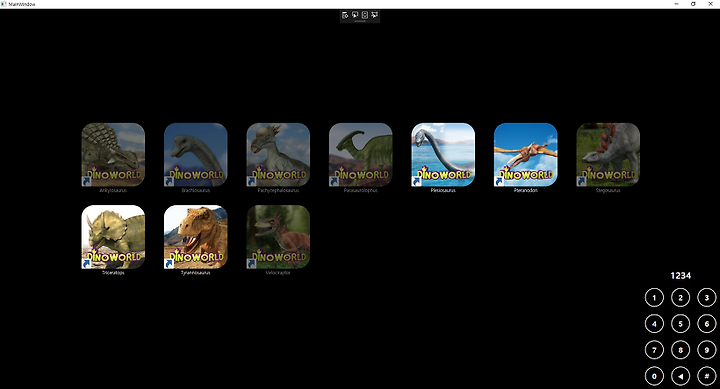Click the keypad hash (#) button
Image resolution: width=720 pixels, height=389 pixels.
tap(707, 376)
